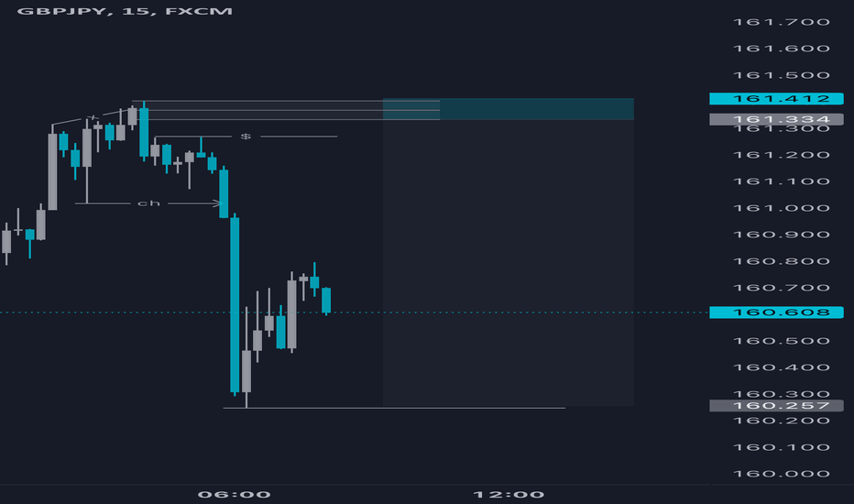Screen dimensions: 854x504
Task: Select the 160.257 gray price label
Action: [776, 405]
